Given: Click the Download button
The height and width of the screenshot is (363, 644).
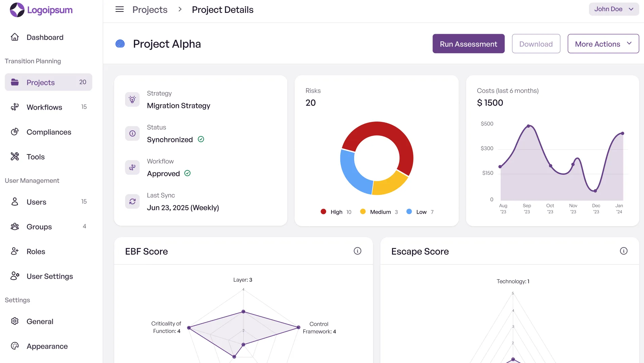Looking at the screenshot, I should pyautogui.click(x=536, y=44).
